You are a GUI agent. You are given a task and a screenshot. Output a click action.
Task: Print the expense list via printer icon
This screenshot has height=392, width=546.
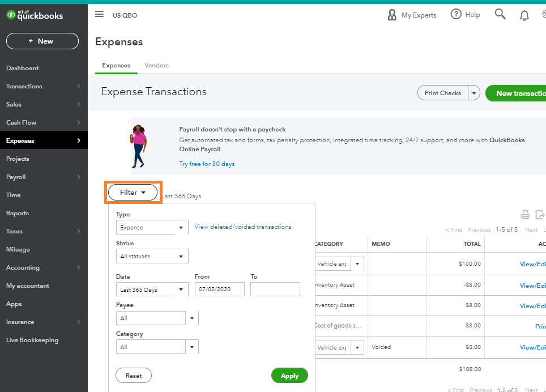pos(525,215)
